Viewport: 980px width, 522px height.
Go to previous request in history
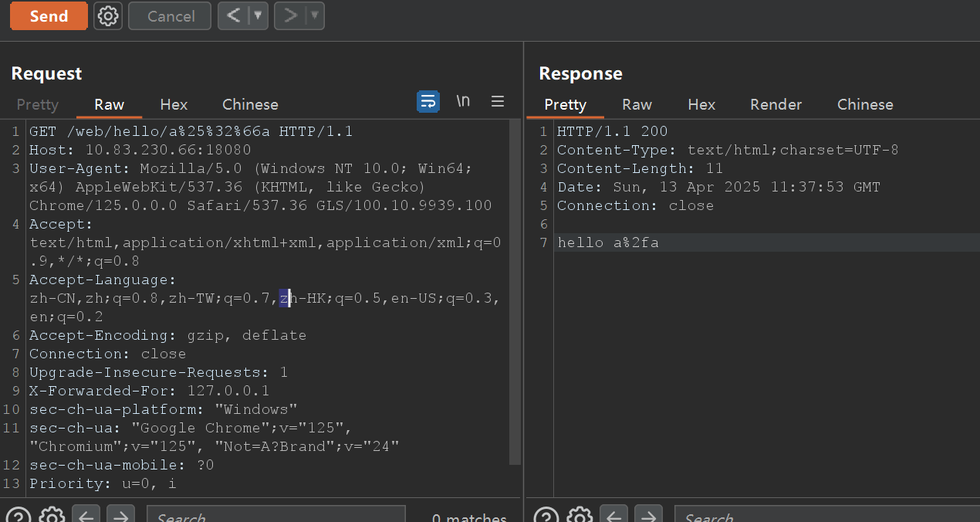click(x=234, y=16)
